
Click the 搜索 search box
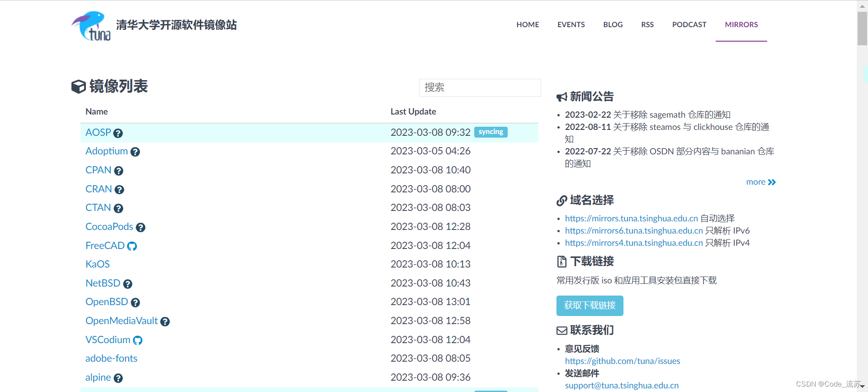tap(480, 87)
